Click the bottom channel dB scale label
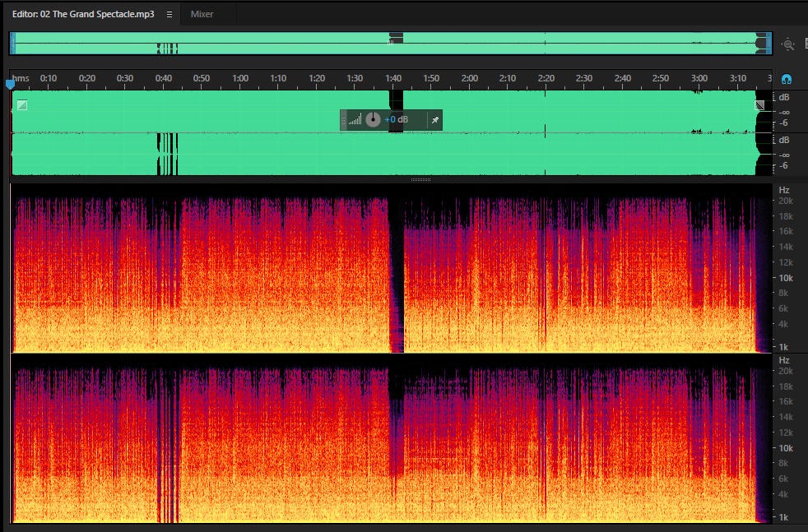This screenshot has width=808, height=532. point(784,140)
